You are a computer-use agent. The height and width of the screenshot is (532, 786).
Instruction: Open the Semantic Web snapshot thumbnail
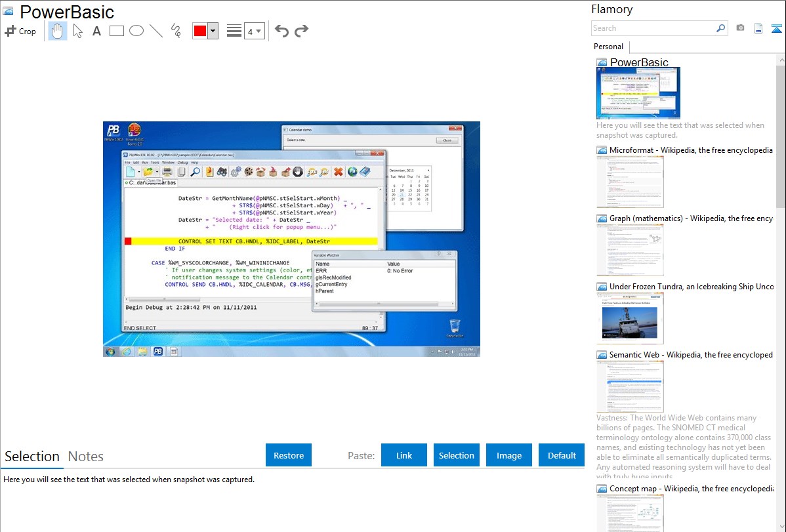(x=630, y=386)
